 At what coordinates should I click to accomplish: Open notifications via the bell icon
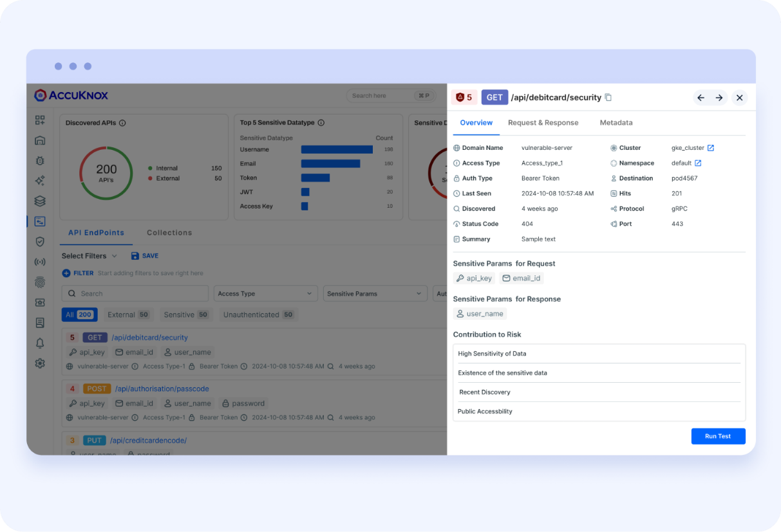39,343
